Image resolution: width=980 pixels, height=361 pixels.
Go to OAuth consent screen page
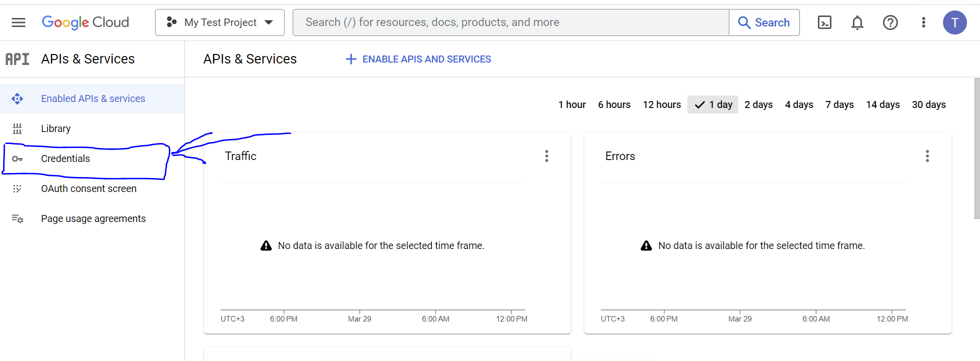pos(89,189)
